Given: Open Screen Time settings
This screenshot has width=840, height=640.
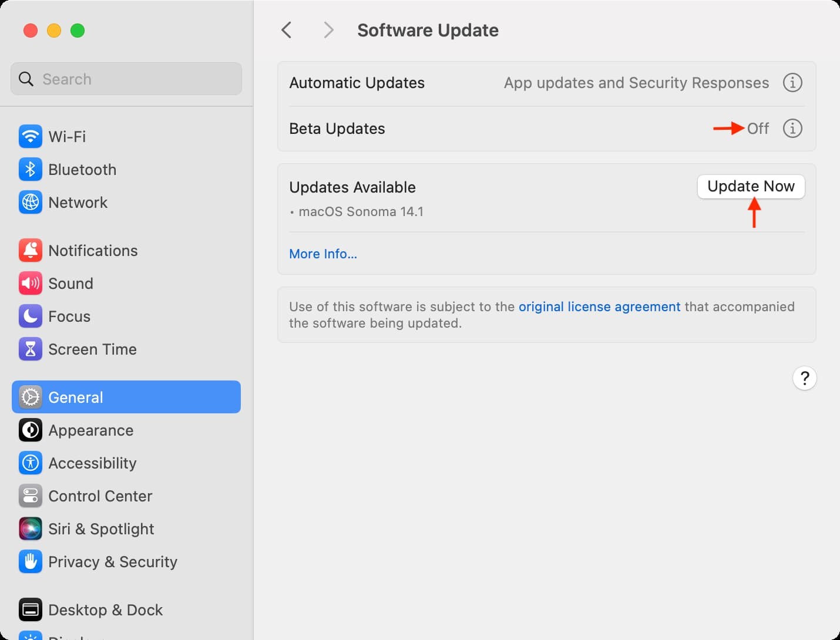Looking at the screenshot, I should 92,349.
